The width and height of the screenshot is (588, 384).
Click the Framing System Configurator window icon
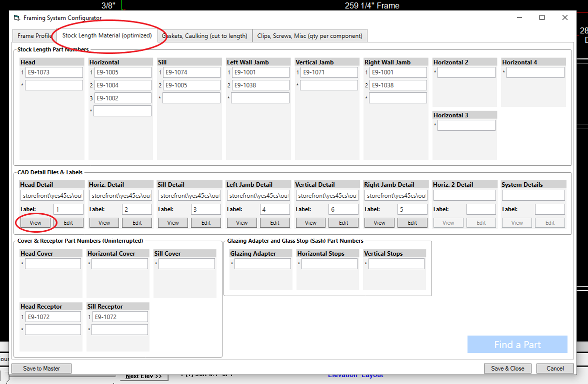16,17
